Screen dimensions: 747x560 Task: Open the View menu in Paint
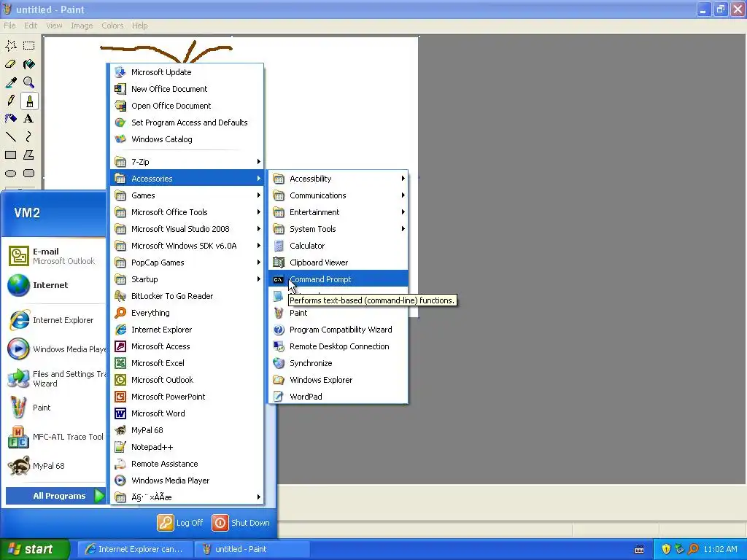click(x=54, y=26)
